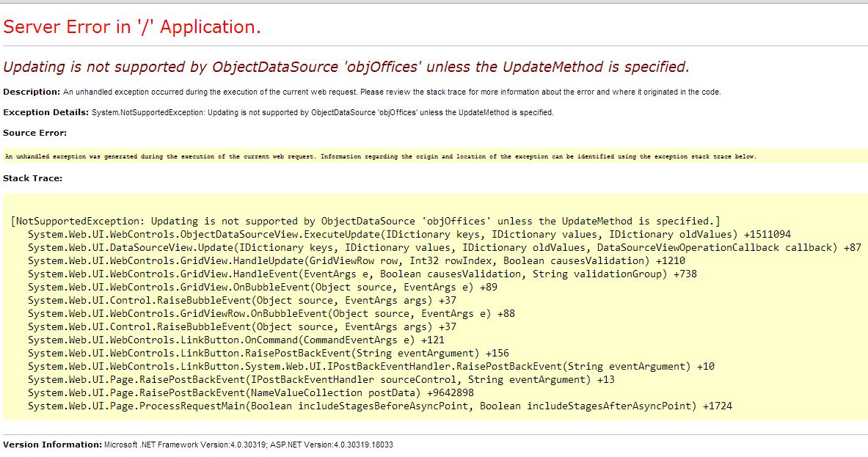This screenshot has height=457, width=868.
Task: Click the 'DataSourceView.Update' stack line
Action: click(x=445, y=247)
